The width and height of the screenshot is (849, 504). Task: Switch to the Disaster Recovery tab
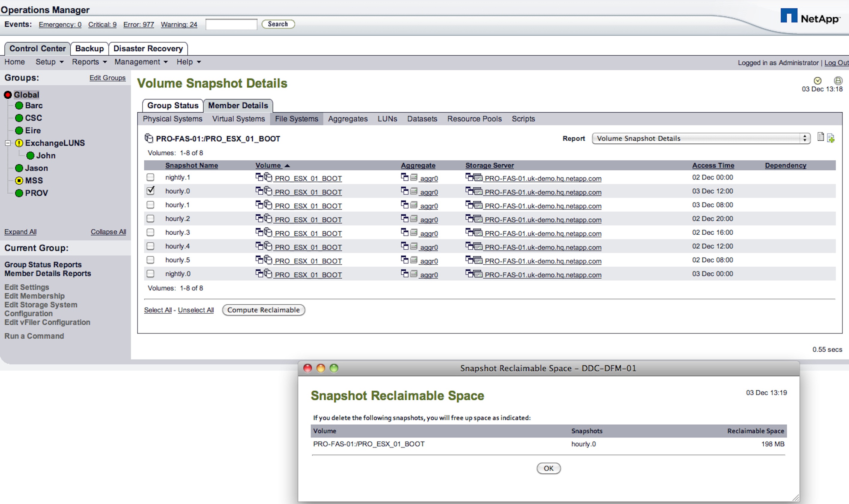point(148,48)
